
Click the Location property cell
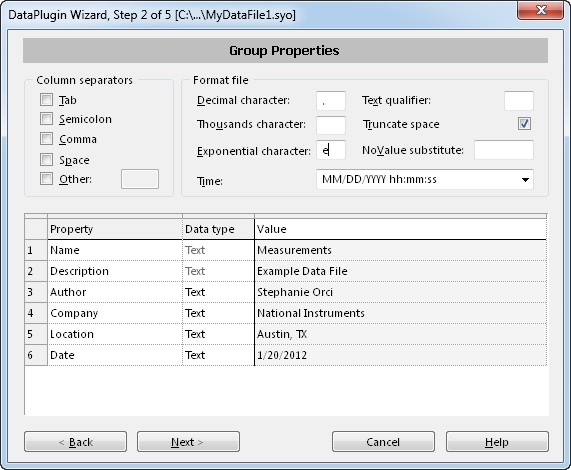point(115,334)
